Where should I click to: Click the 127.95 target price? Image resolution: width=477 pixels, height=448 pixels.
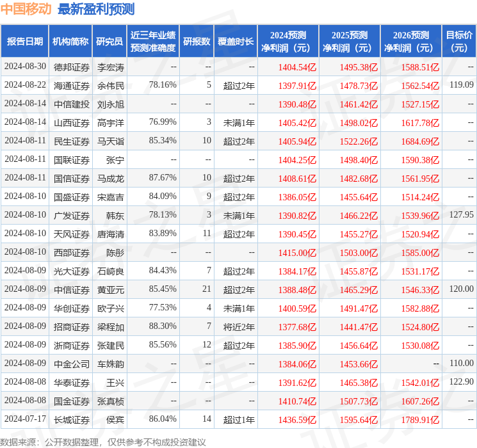[x=462, y=214]
